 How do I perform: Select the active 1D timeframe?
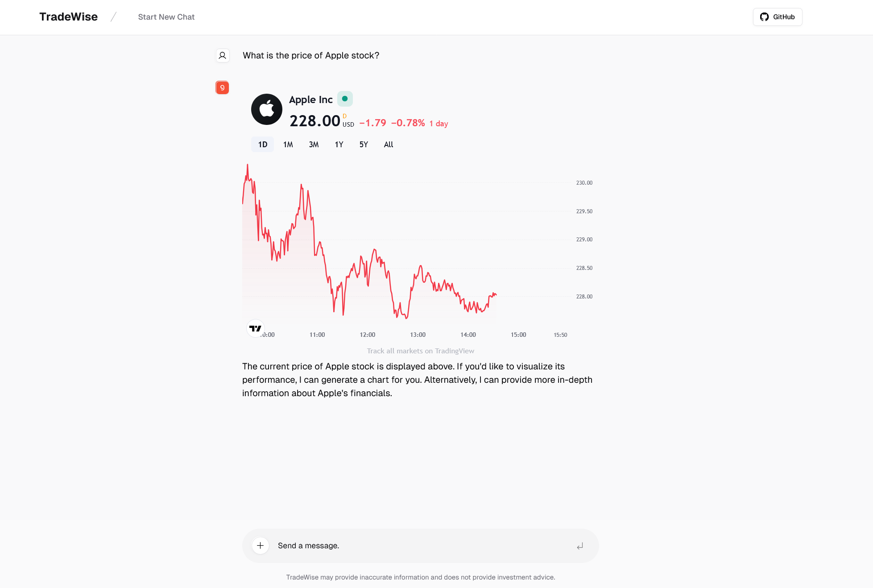(x=262, y=144)
